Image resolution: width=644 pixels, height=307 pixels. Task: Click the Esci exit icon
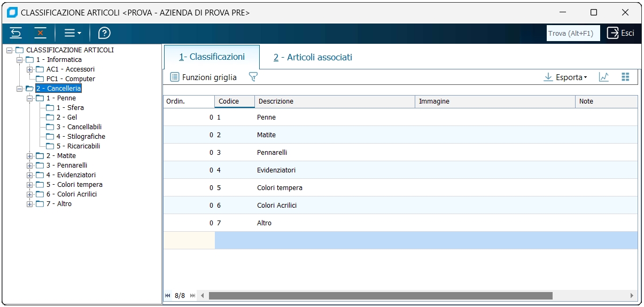click(x=612, y=33)
